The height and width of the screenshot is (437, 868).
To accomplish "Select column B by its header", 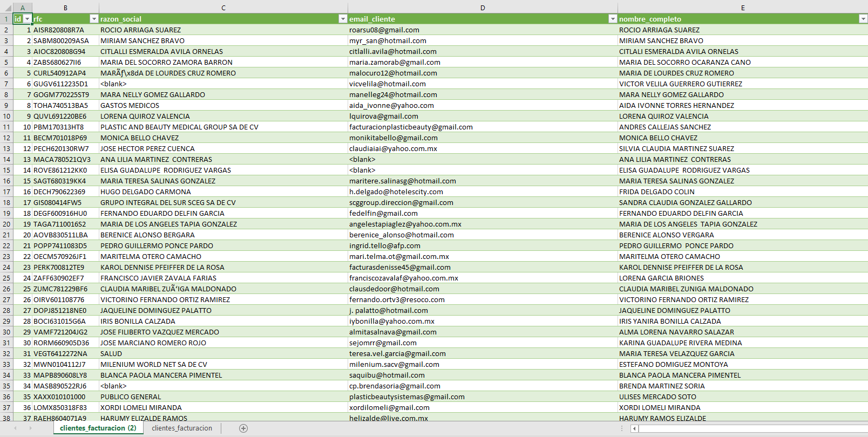I will (66, 8).
